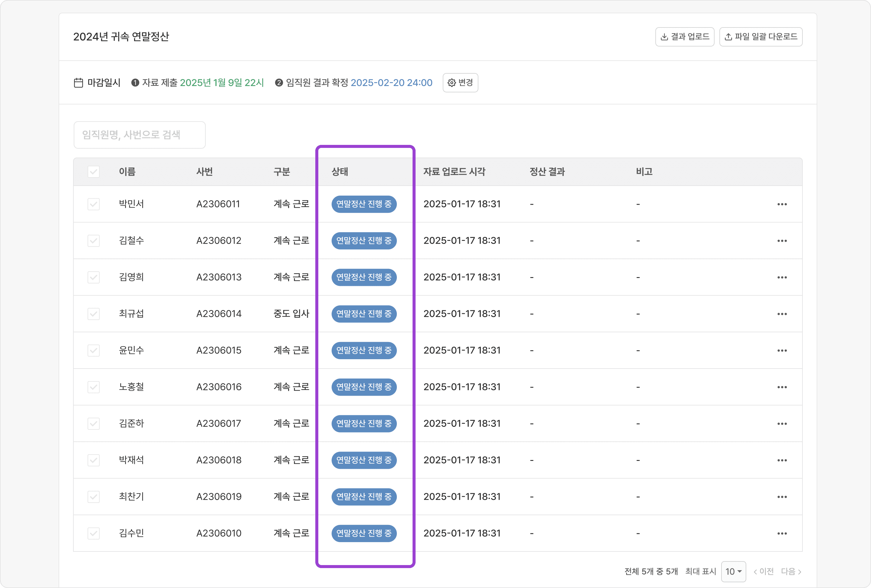871x588 pixels.
Task: Go to 이전 page
Action: tap(763, 571)
